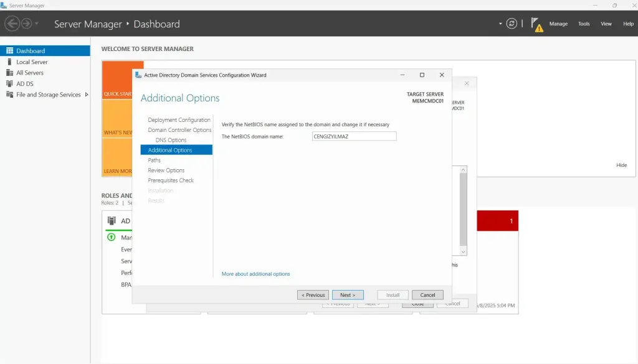
Task: Open More about additional options link
Action: point(255,274)
